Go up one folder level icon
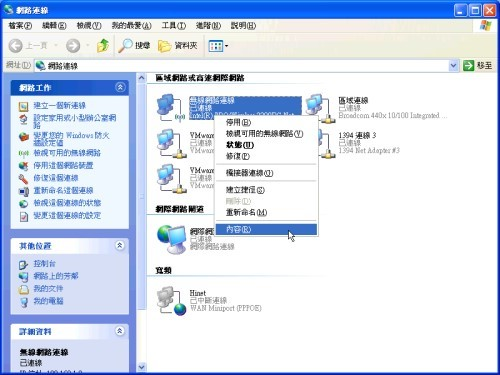Image resolution: width=500 pixels, height=375 pixels. coord(103,45)
